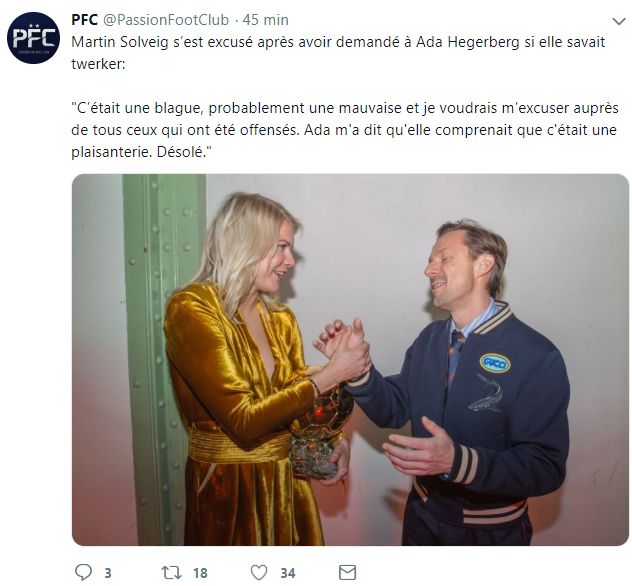Click the word "twerker:" in the tweet
This screenshot has height=586, width=632.
98,64
